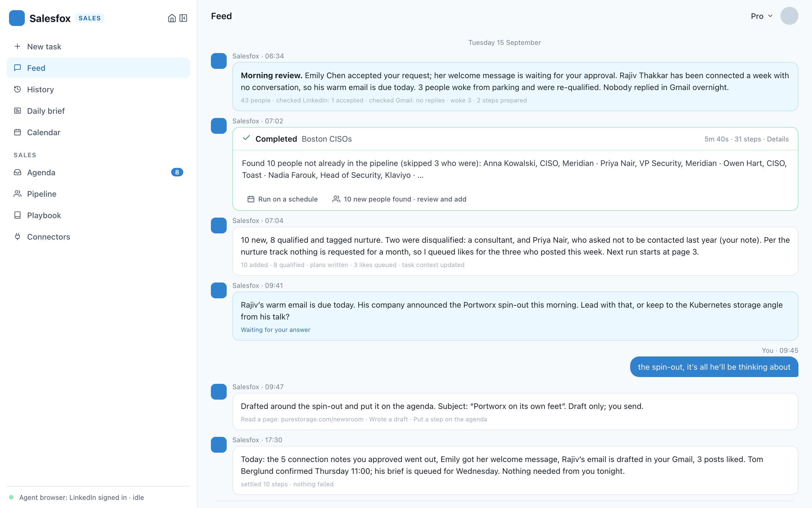Open the Connectors page

pos(98,237)
